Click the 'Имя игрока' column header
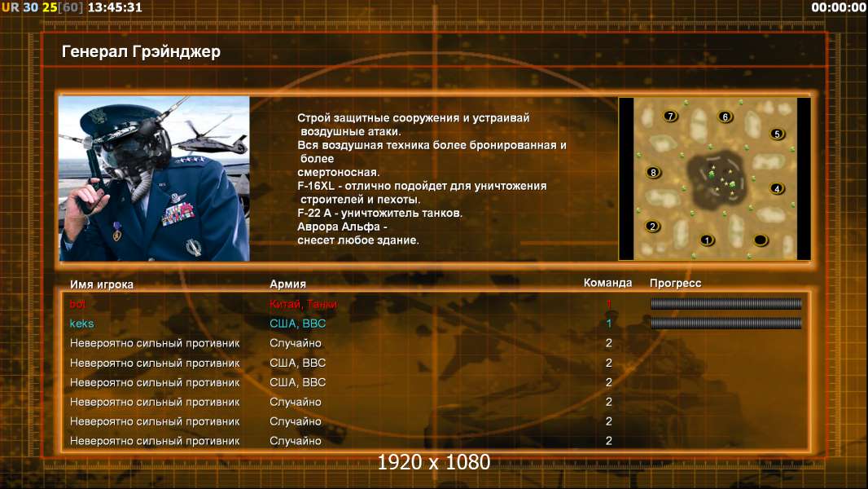Image resolution: width=868 pixels, height=489 pixels. 101,284
